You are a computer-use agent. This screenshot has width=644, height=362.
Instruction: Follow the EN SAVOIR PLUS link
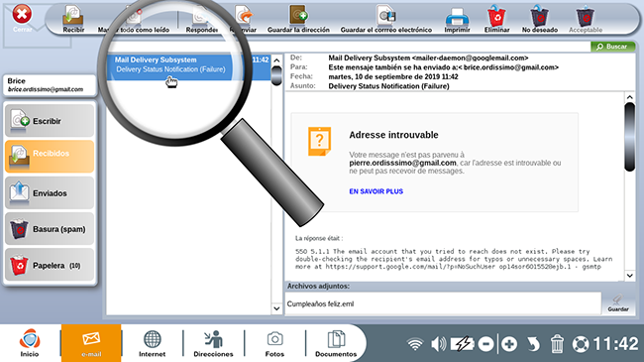(x=376, y=191)
